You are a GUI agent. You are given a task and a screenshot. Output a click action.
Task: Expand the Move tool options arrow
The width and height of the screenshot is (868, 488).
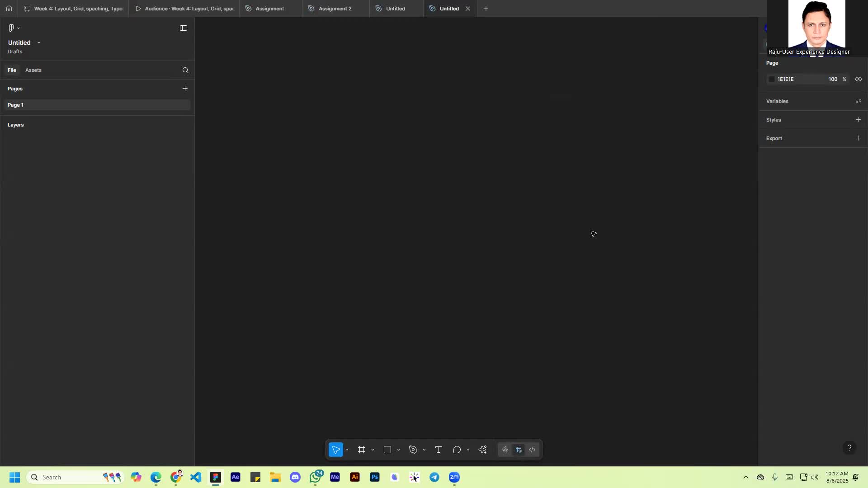click(x=347, y=450)
